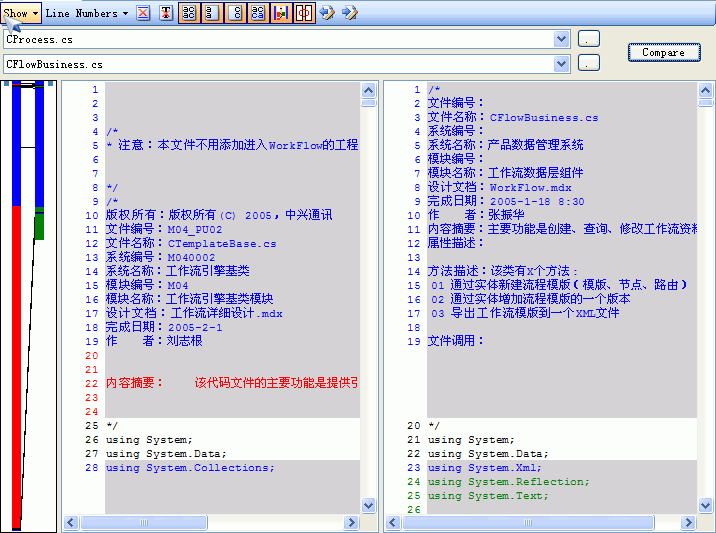
Task: Click the red X lines toolbar icon
Action: pyautogui.click(x=143, y=13)
